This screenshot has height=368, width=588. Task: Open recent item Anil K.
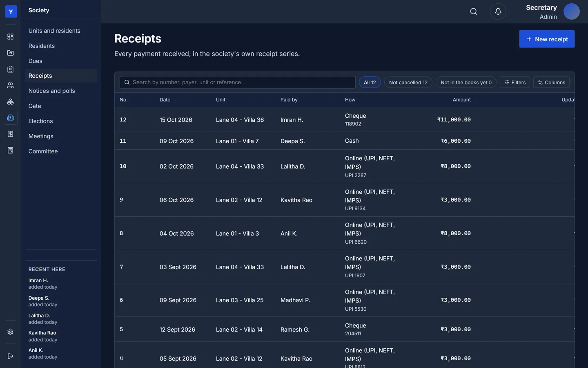tap(61, 353)
